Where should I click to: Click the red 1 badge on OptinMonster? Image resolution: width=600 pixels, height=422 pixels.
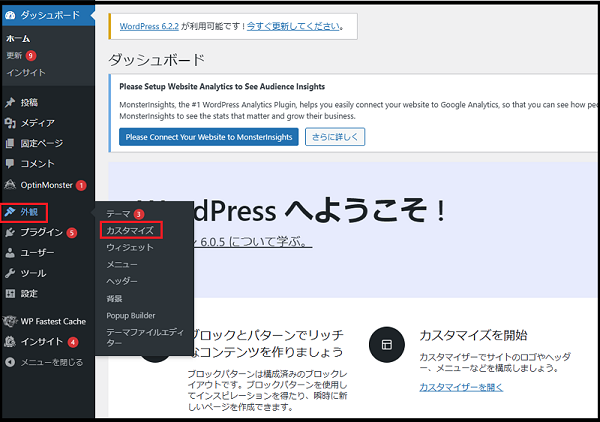81,185
